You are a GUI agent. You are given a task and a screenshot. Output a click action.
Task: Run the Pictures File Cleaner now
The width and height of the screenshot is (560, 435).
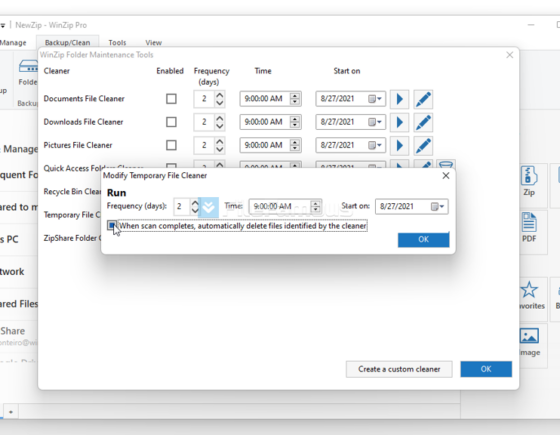(399, 145)
